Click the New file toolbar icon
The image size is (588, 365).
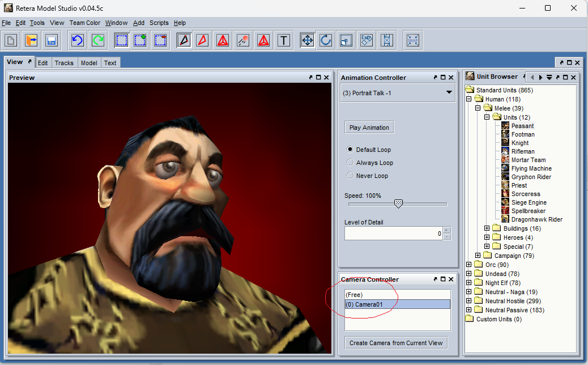pos(11,40)
